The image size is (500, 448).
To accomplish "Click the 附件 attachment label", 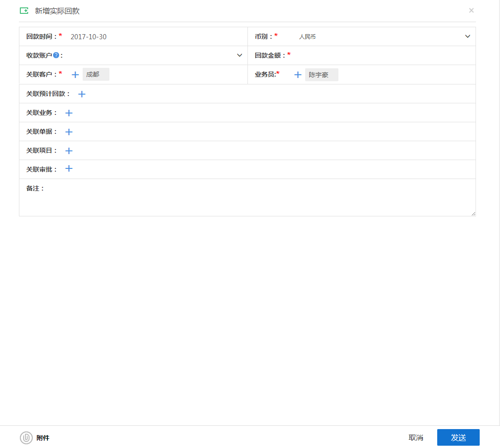I will click(x=43, y=438).
